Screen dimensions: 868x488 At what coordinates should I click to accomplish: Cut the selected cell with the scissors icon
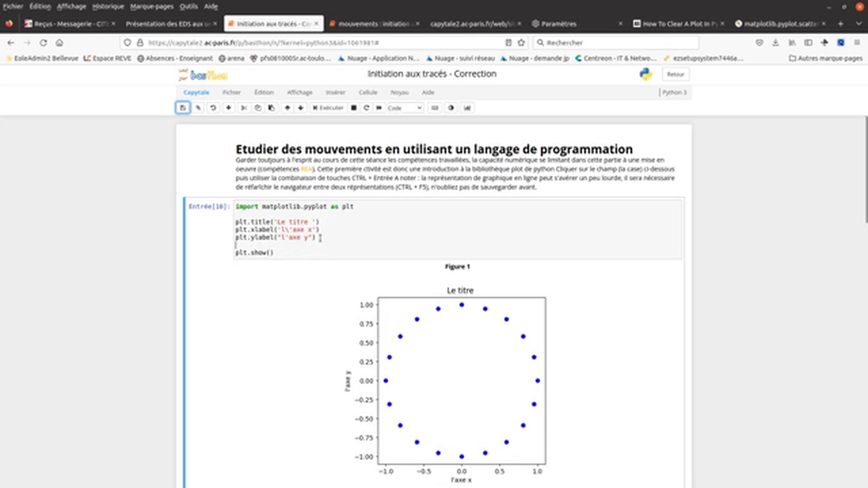(243, 107)
